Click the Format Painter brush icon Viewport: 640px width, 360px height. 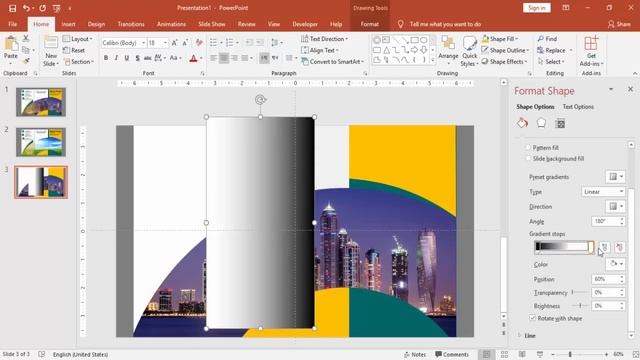26,61
